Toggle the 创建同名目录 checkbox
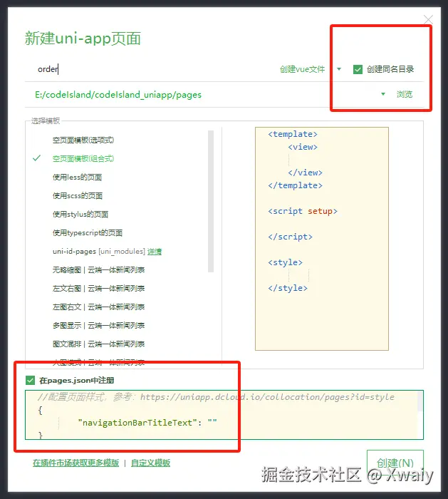Image resolution: width=448 pixels, height=499 pixels. coord(358,69)
